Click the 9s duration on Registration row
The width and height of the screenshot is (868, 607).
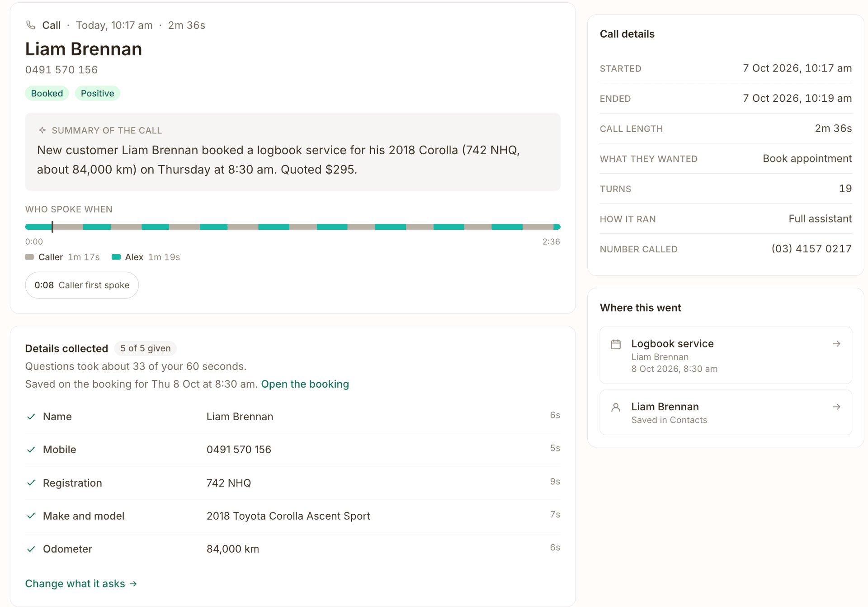[555, 481]
